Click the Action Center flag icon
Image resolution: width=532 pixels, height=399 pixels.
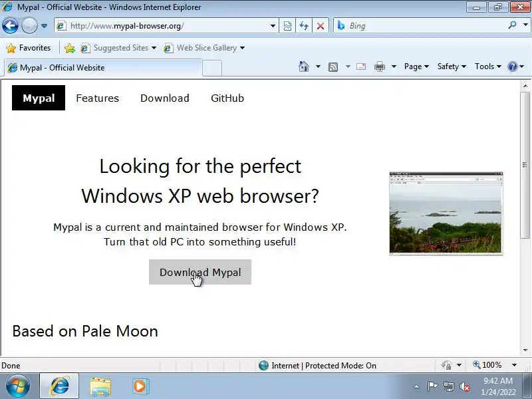(x=432, y=386)
